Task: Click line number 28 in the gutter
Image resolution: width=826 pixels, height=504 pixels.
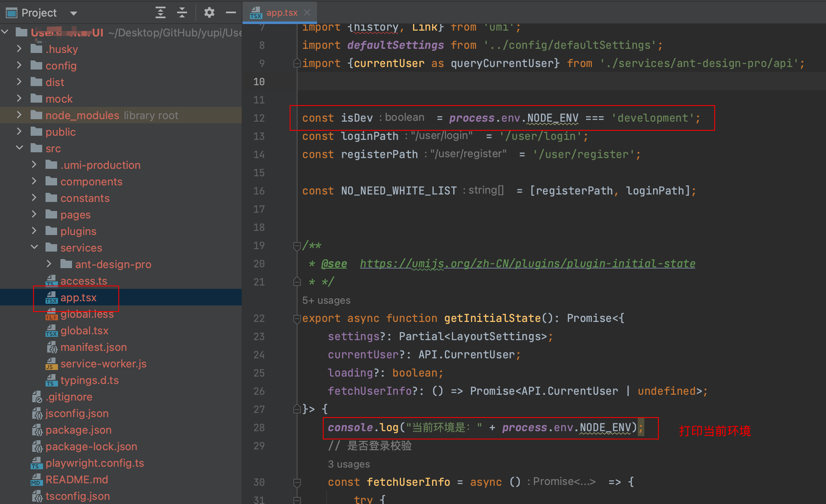Action: [259, 428]
